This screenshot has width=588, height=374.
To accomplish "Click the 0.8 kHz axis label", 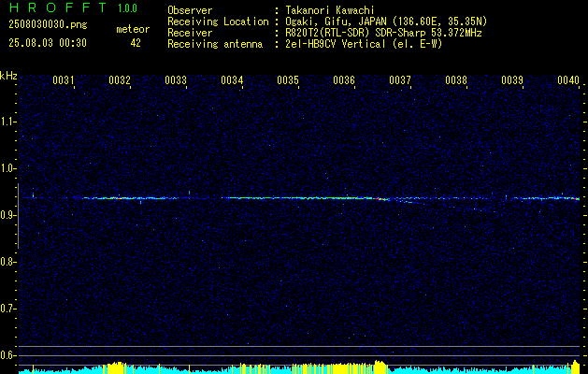I will click(7, 262).
